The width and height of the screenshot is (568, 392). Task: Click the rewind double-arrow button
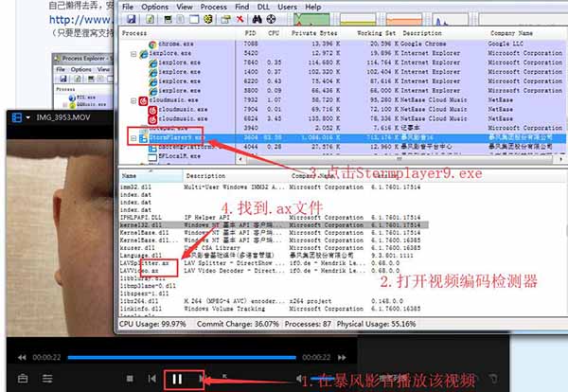coord(22,358)
